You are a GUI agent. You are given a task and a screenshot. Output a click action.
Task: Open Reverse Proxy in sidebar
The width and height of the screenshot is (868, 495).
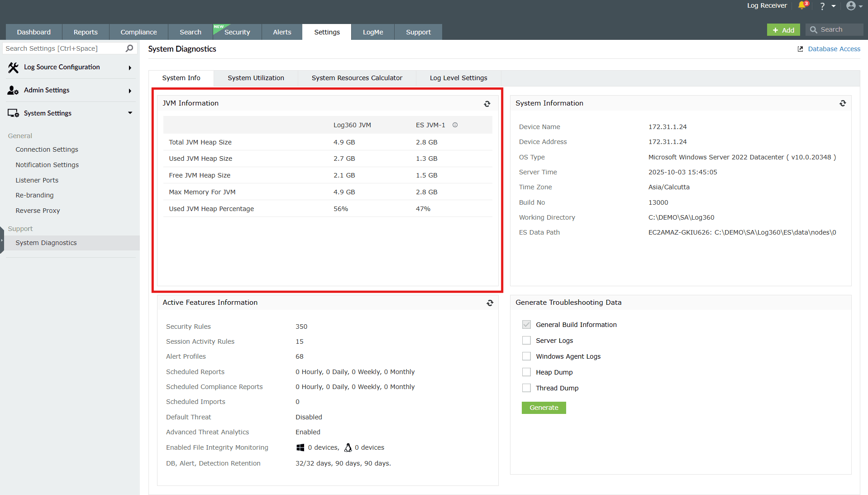click(x=38, y=211)
